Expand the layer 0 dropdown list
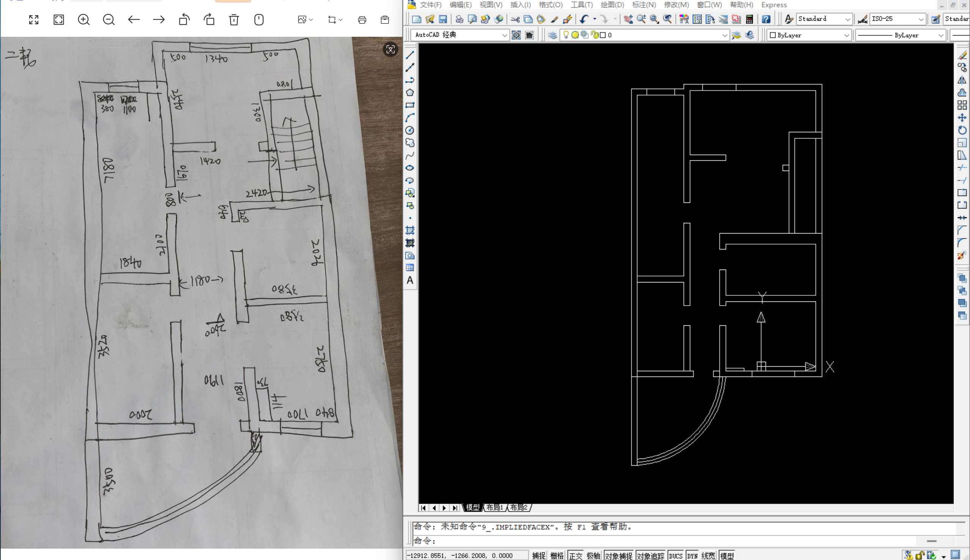The height and width of the screenshot is (560, 970). point(724,35)
